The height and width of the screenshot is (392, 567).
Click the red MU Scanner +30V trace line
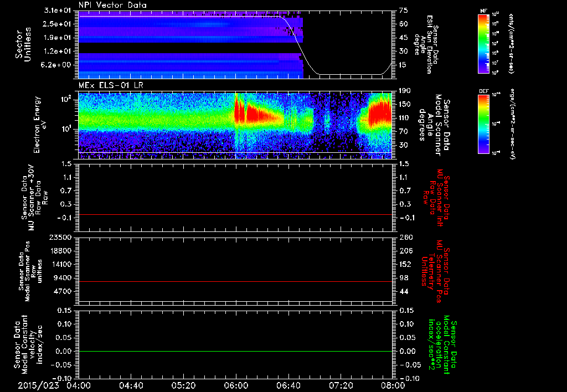point(235,214)
